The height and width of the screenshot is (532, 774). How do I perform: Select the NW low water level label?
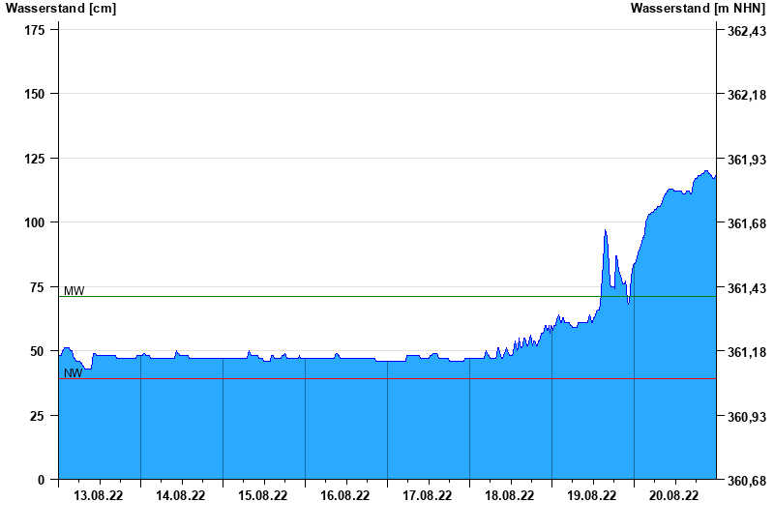tap(73, 372)
